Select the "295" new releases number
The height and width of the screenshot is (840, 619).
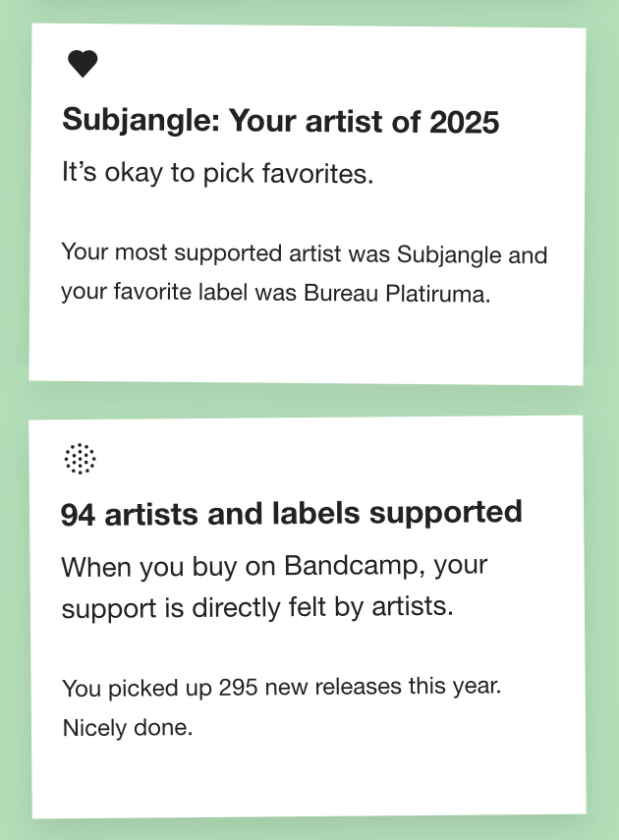click(239, 688)
